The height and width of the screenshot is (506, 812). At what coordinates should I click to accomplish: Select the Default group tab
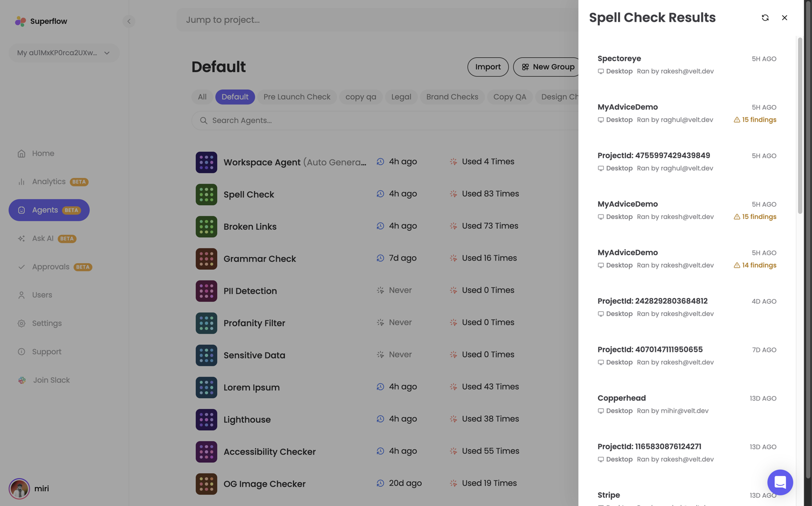[235, 97]
